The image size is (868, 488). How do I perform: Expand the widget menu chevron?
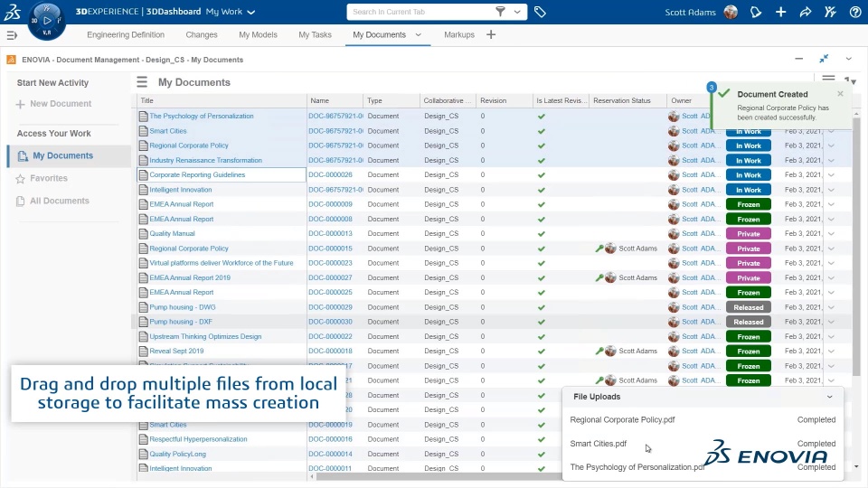point(849,59)
